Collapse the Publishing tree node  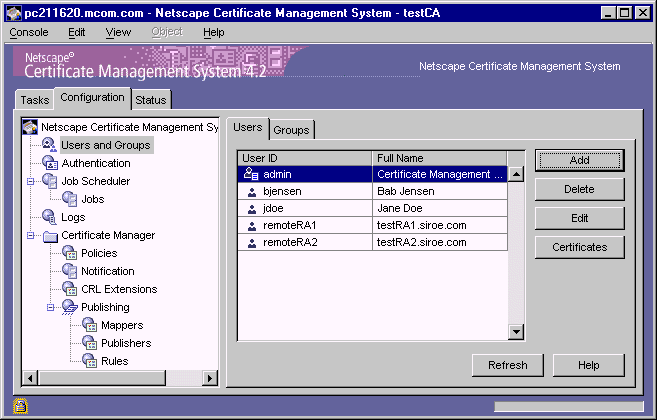tap(51, 308)
